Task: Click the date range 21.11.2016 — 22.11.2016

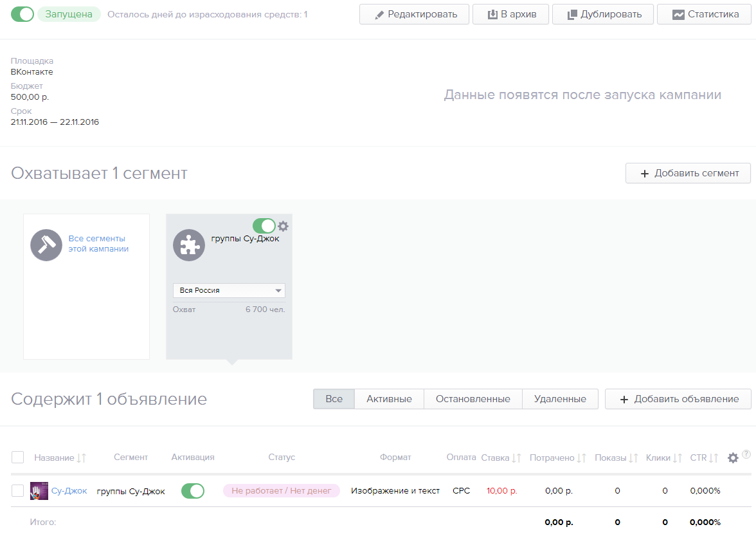Action: (x=55, y=122)
